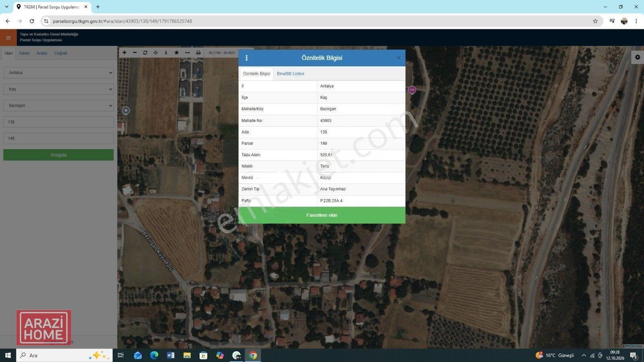Zoom in with the plus map tool
The height and width of the screenshot is (362, 644).
(124, 53)
